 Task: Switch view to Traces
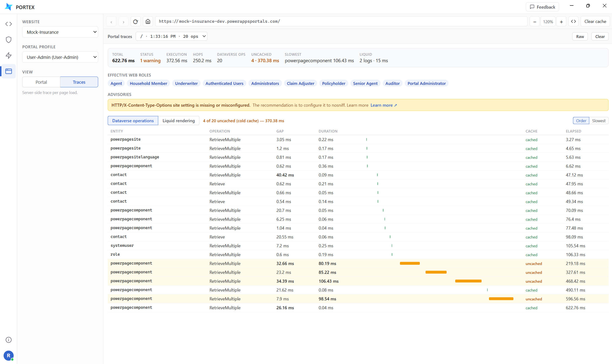point(79,82)
